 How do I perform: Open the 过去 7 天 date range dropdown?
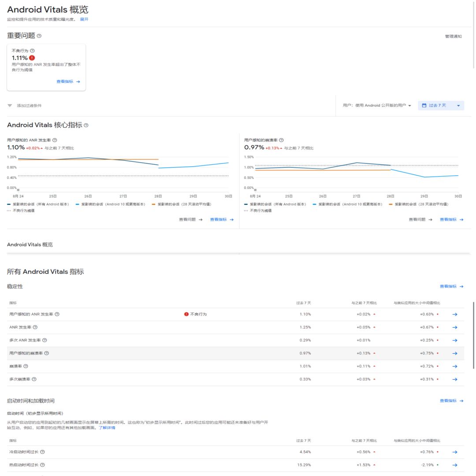441,106
